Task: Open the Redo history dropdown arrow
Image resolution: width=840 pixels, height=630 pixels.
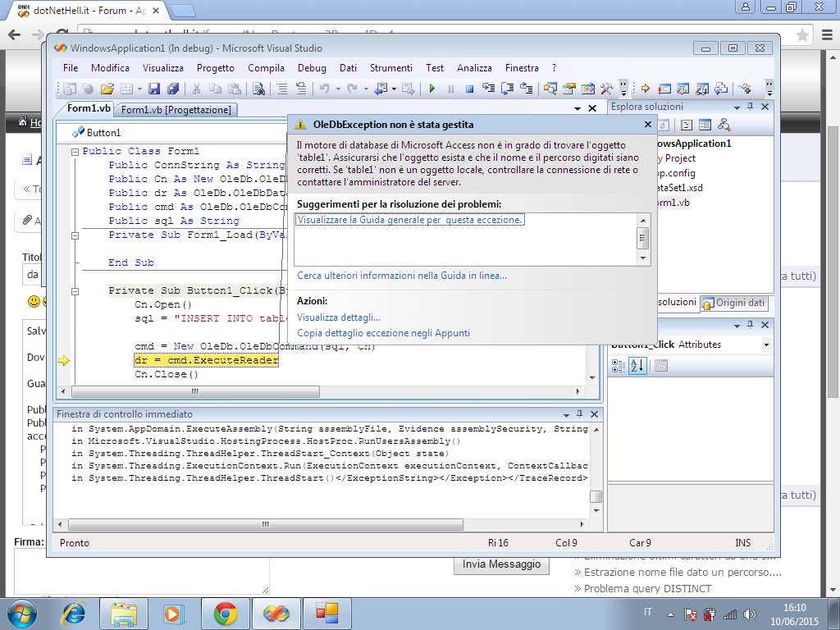Action: [366, 89]
